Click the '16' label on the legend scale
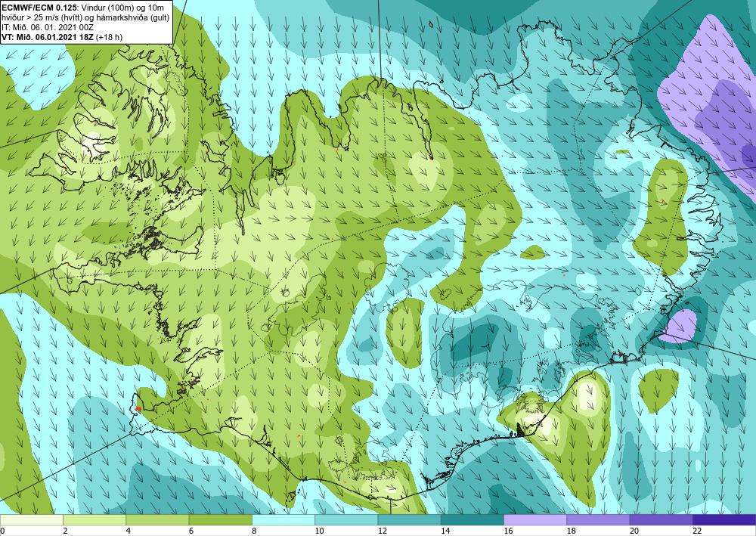This screenshot has height=536, width=756. pyautogui.click(x=508, y=531)
